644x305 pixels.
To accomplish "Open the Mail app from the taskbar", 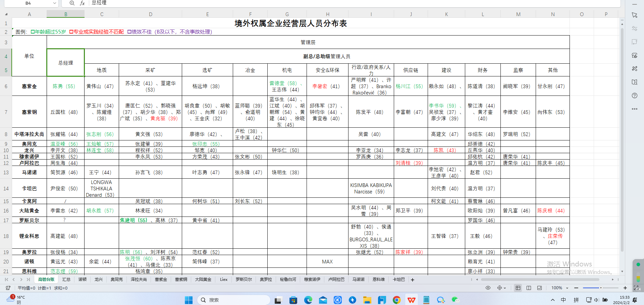I will [x=323, y=300].
